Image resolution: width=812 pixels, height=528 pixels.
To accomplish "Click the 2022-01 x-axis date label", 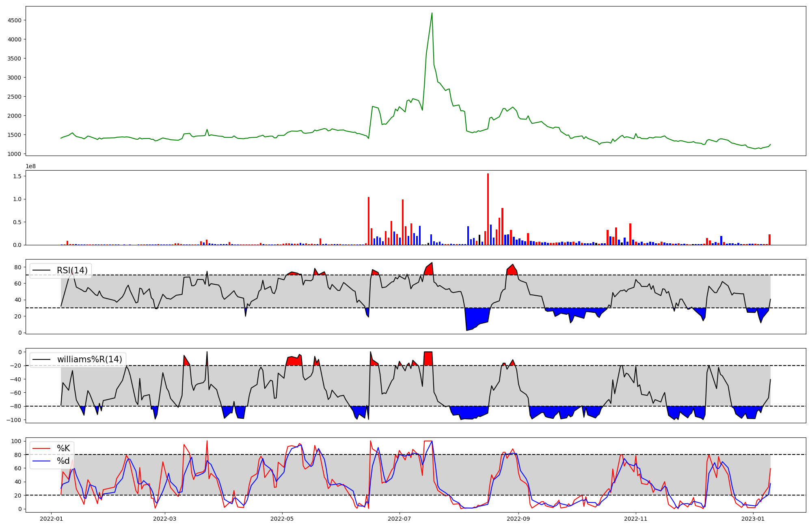I will click(x=51, y=519).
